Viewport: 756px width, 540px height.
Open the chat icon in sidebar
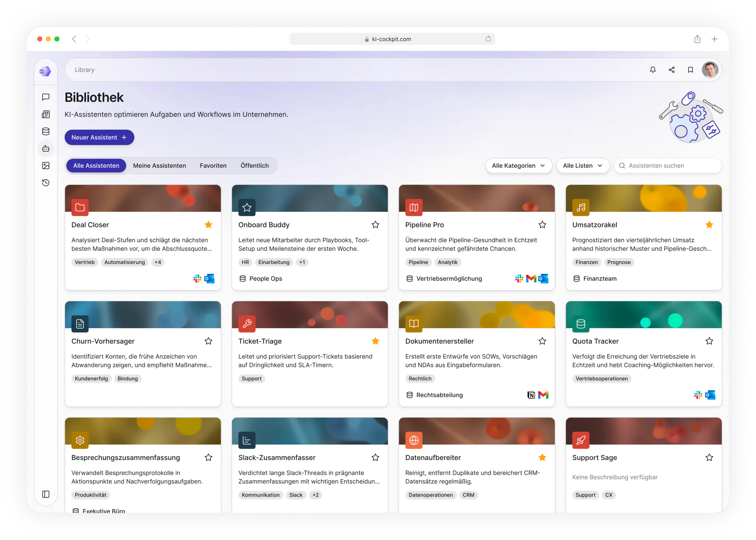[x=46, y=97]
